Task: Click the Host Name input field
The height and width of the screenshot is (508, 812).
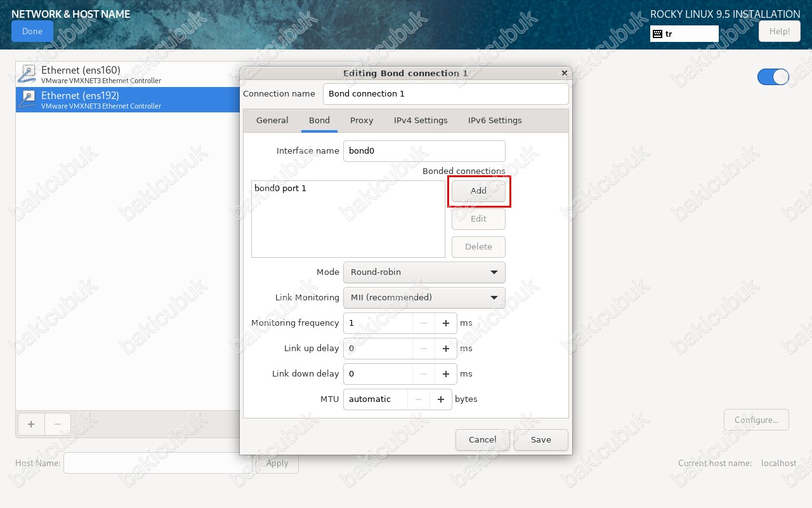Action: tap(157, 463)
